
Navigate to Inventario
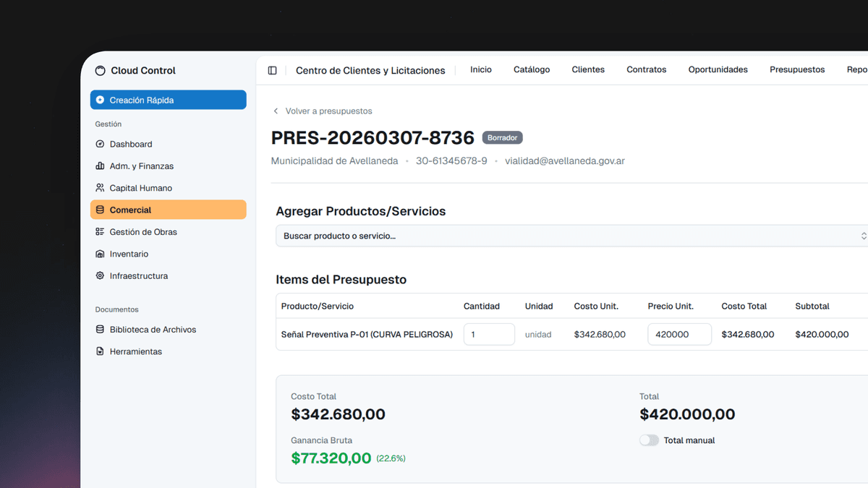click(x=169, y=254)
